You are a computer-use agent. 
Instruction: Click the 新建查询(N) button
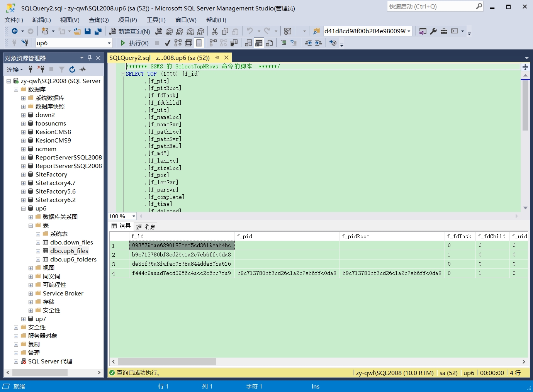(130, 31)
